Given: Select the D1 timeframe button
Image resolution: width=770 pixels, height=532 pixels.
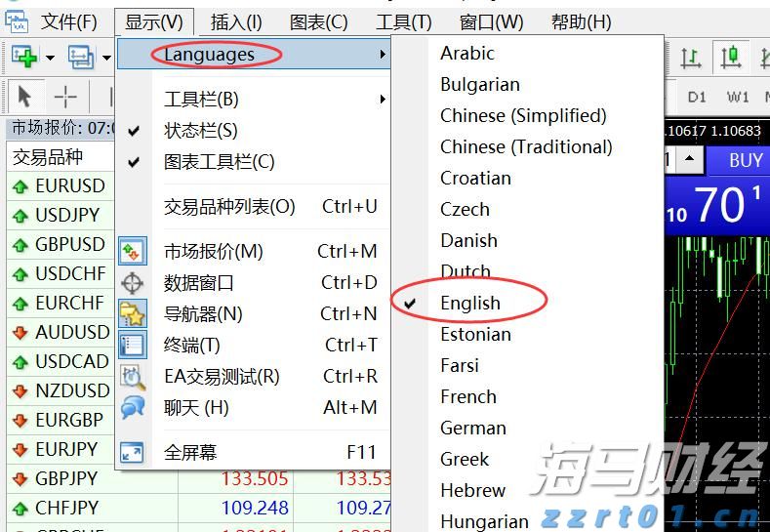Looking at the screenshot, I should tap(697, 97).
